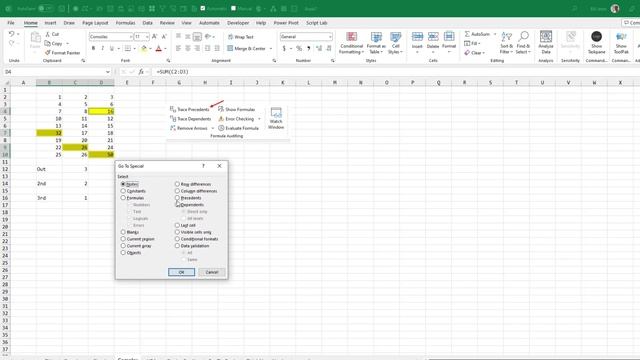The image size is (640, 360).
Task: Open Cell Styles gallery
Action: [x=395, y=43]
